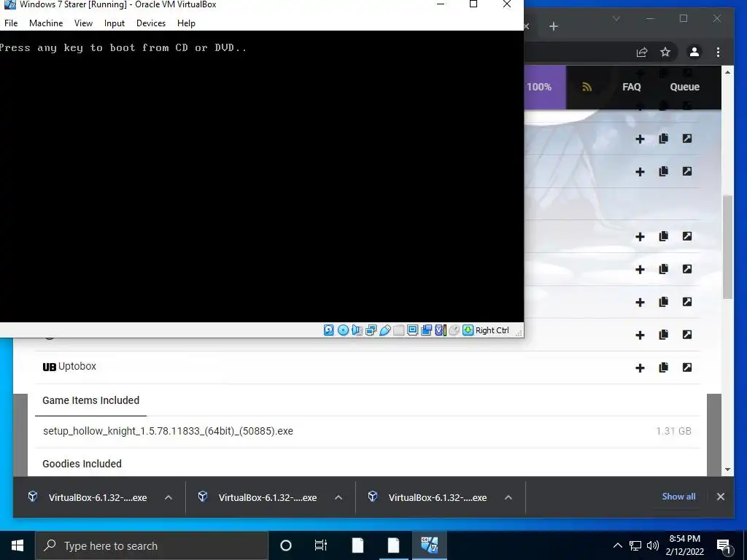Click the page vertical scrollbar thumb
Viewport: 747px width, 560px height.
click(727, 246)
